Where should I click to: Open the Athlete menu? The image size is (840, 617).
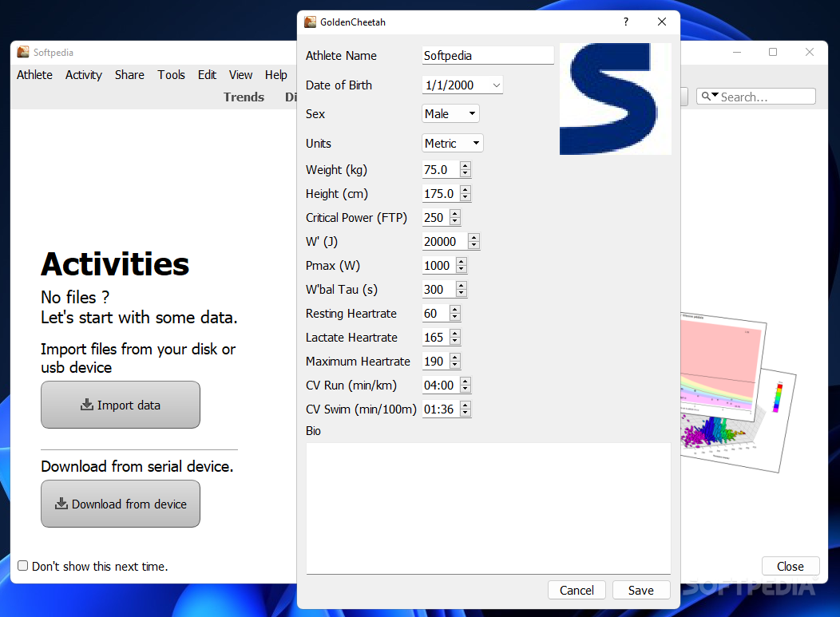(35, 75)
